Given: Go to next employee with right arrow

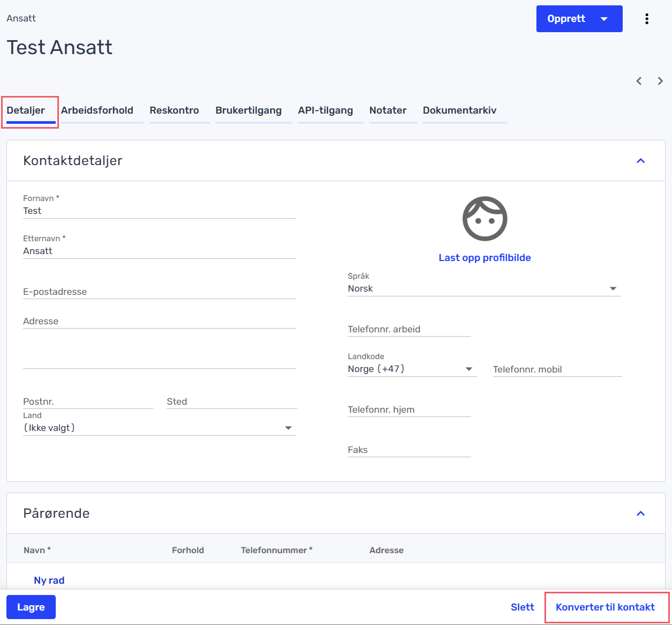Looking at the screenshot, I should pyautogui.click(x=660, y=81).
